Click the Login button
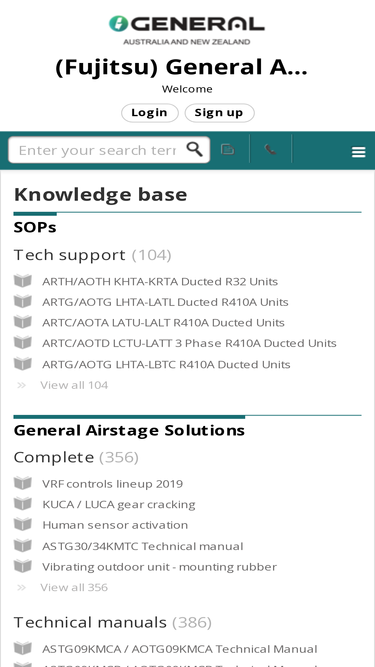 click(x=149, y=113)
